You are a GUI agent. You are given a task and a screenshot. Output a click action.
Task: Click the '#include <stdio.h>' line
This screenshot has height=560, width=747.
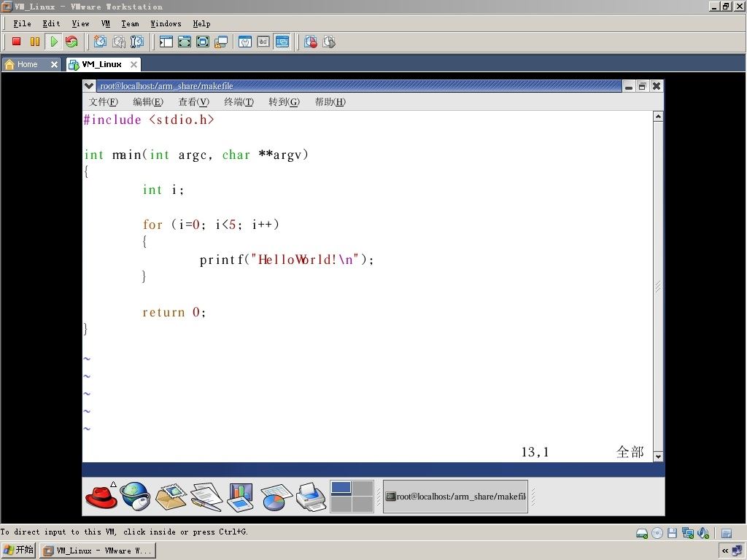[x=149, y=120]
